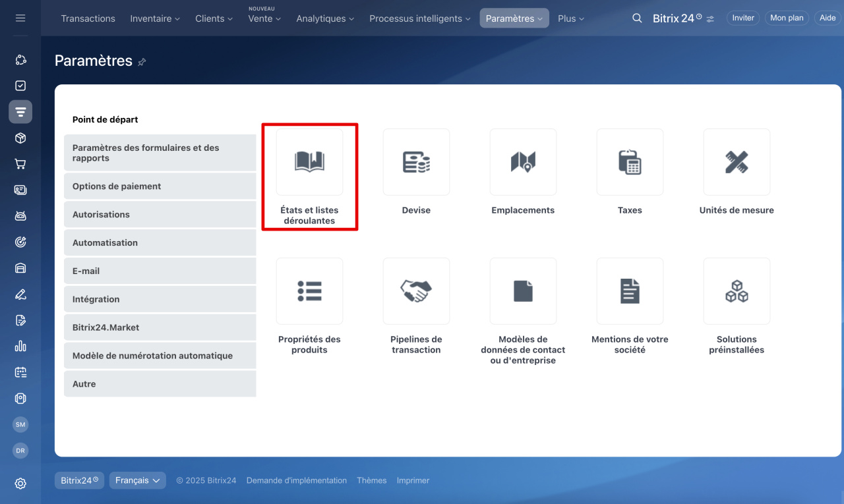The height and width of the screenshot is (504, 844).
Task: Select the CRM funnel icon in sidebar
Action: (x=20, y=111)
